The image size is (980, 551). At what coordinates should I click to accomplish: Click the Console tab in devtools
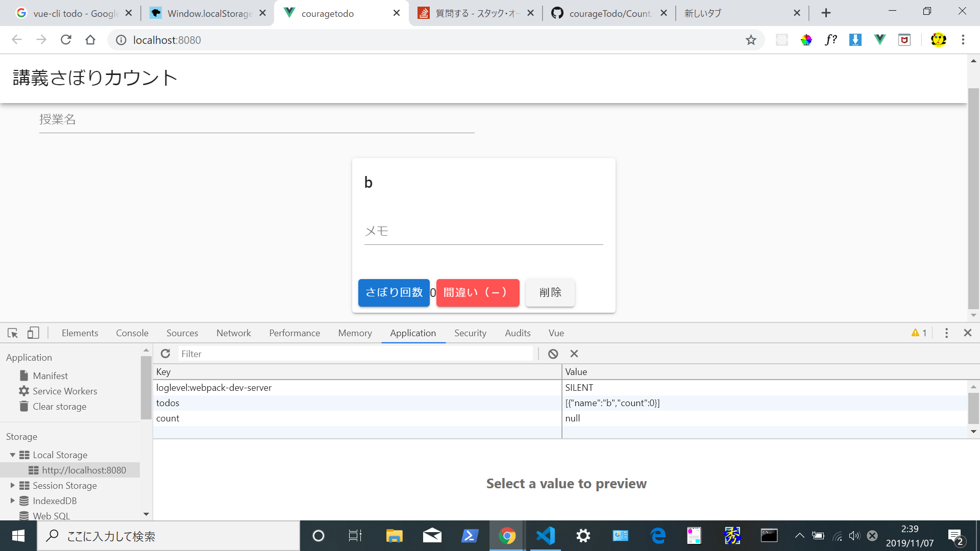[131, 333]
